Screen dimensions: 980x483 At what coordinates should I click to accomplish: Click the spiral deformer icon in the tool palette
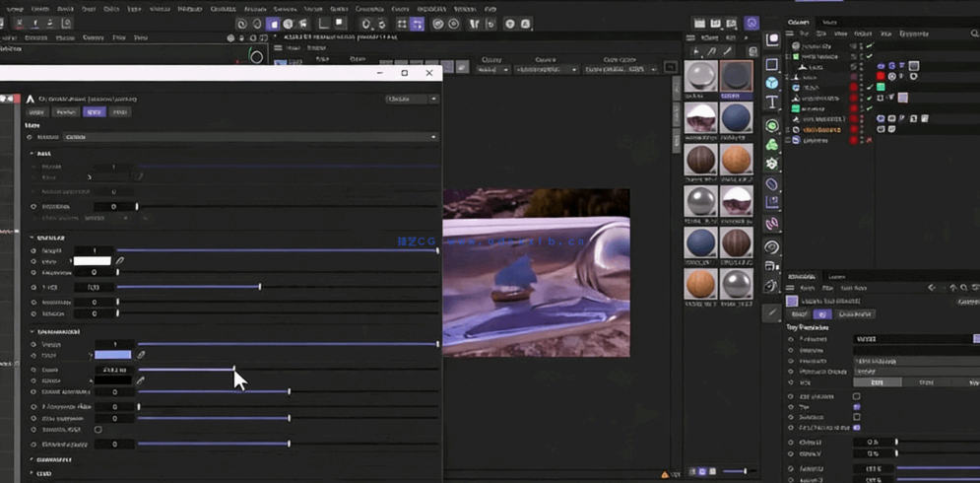click(x=772, y=246)
